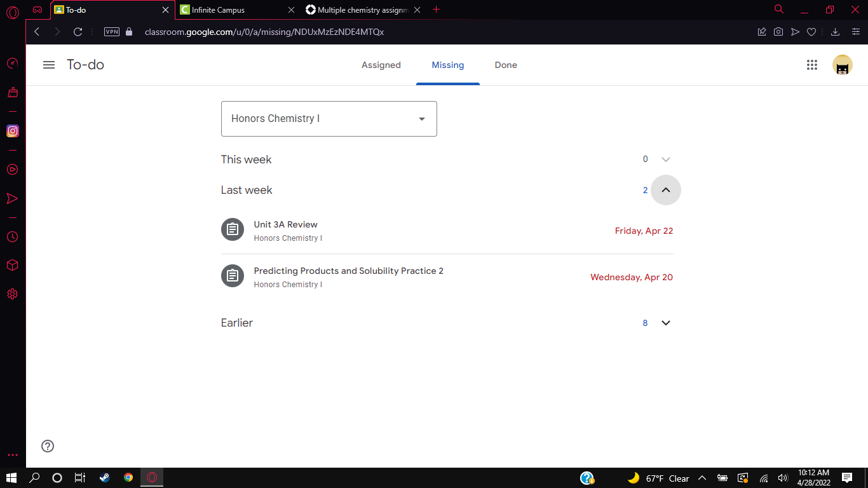Open help question mark button

pyautogui.click(x=48, y=446)
